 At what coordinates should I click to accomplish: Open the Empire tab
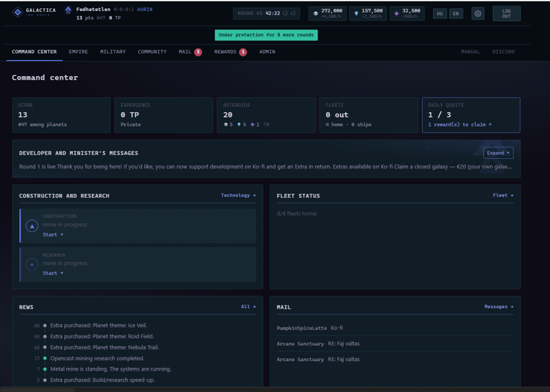(78, 52)
